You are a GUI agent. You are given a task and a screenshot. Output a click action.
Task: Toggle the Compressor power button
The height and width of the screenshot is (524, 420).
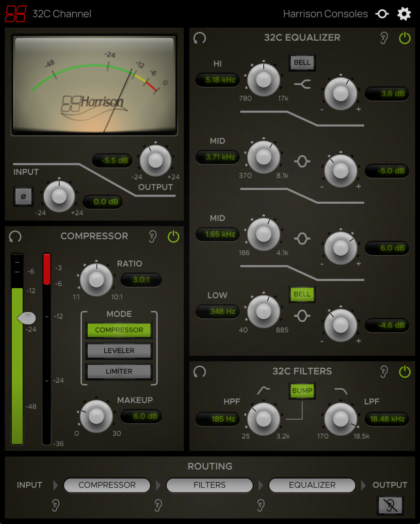point(173,237)
